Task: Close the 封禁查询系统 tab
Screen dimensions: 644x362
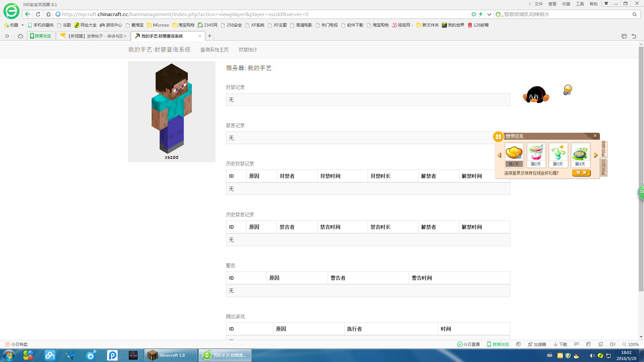Action: [x=200, y=36]
